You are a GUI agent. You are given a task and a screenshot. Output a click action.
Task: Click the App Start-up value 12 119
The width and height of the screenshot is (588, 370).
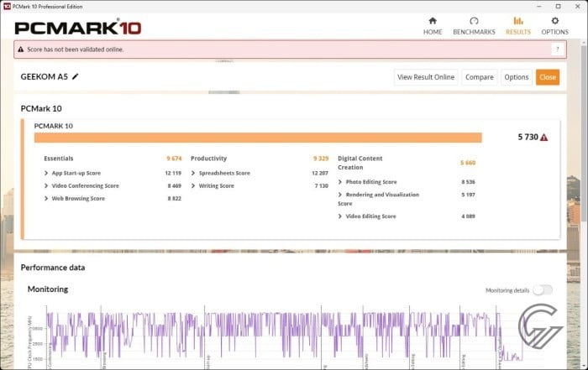coord(173,173)
